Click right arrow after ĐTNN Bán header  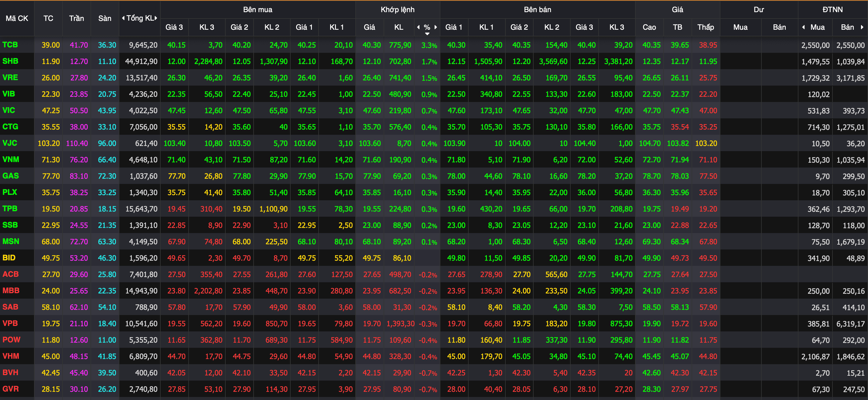point(862,27)
